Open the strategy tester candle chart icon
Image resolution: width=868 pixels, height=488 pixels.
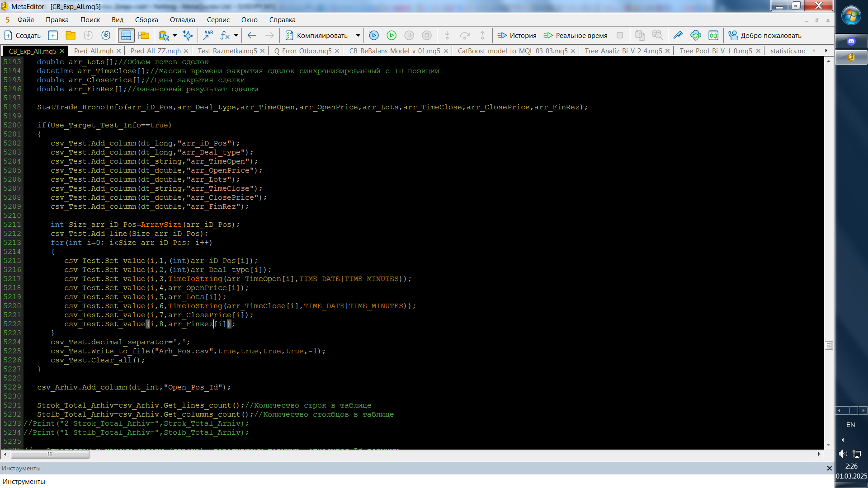click(713, 35)
